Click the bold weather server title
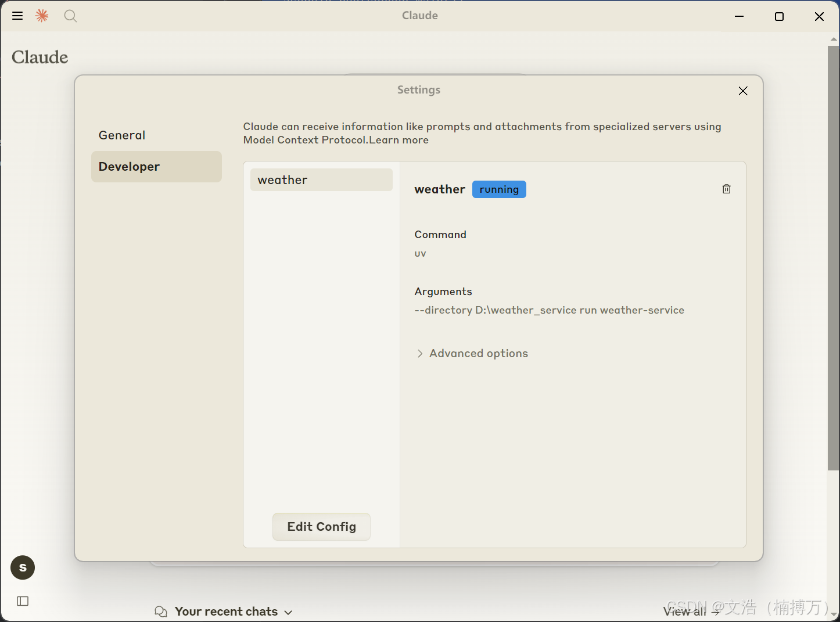840x622 pixels. pyautogui.click(x=440, y=189)
